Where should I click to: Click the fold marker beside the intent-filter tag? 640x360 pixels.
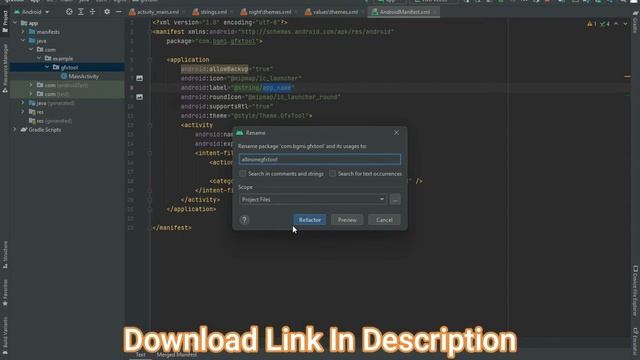150,153
